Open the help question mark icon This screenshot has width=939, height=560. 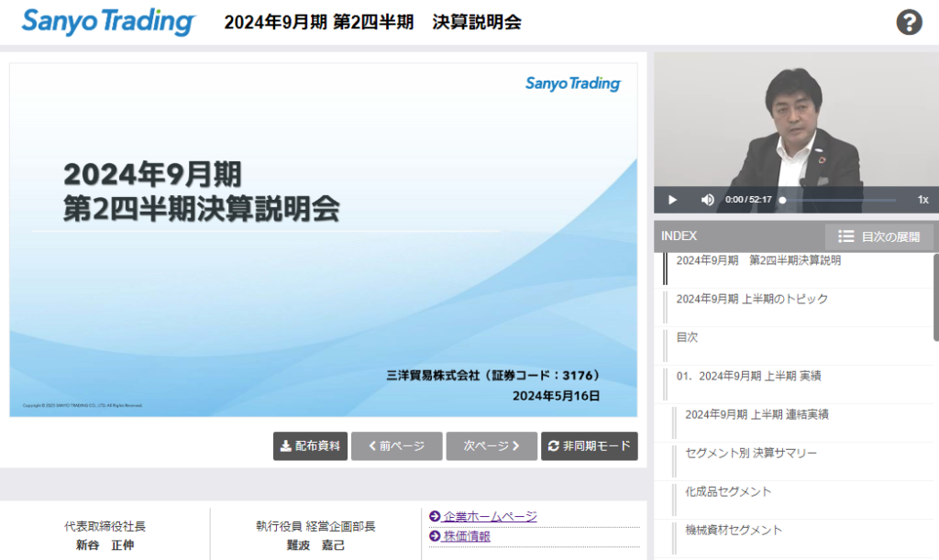[x=909, y=22]
